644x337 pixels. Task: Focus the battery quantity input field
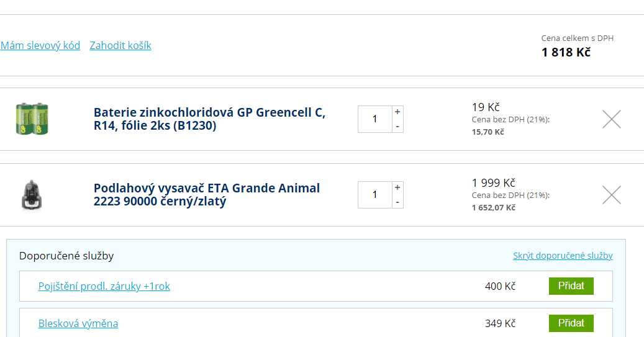374,119
